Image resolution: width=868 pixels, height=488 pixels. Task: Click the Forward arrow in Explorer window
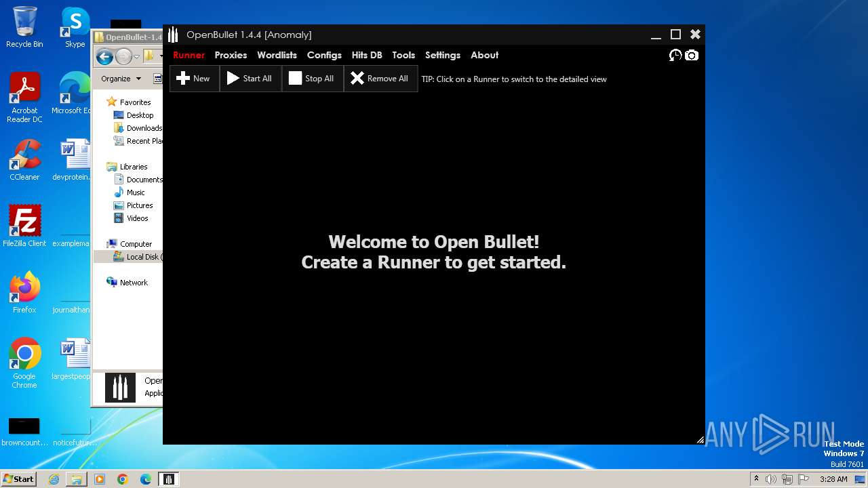[123, 57]
